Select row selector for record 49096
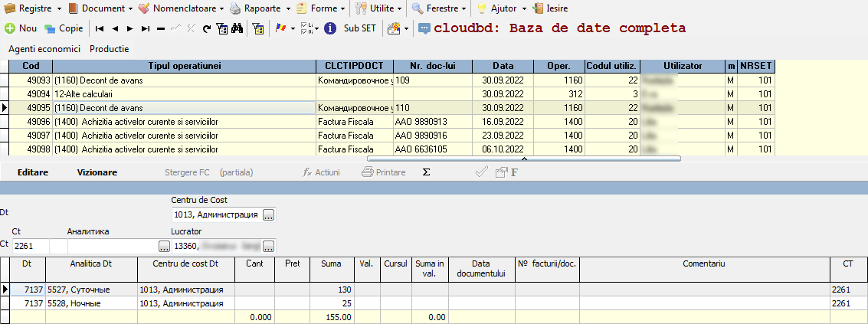 [5, 121]
